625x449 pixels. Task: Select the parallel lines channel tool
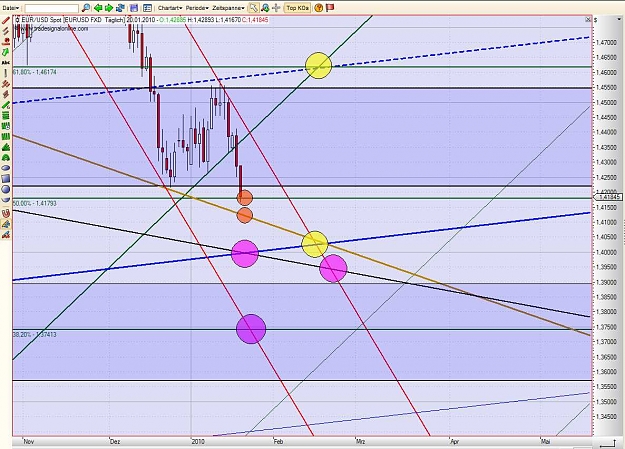point(6,31)
